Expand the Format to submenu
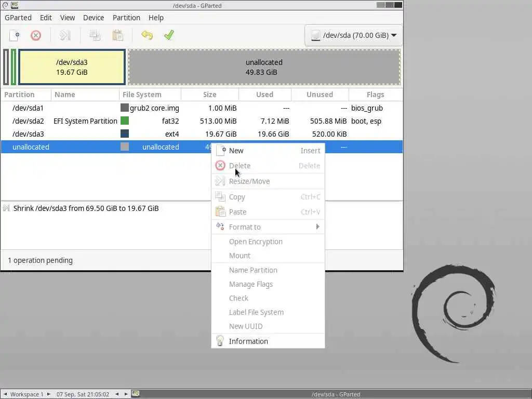This screenshot has height=399, width=532. point(268,227)
